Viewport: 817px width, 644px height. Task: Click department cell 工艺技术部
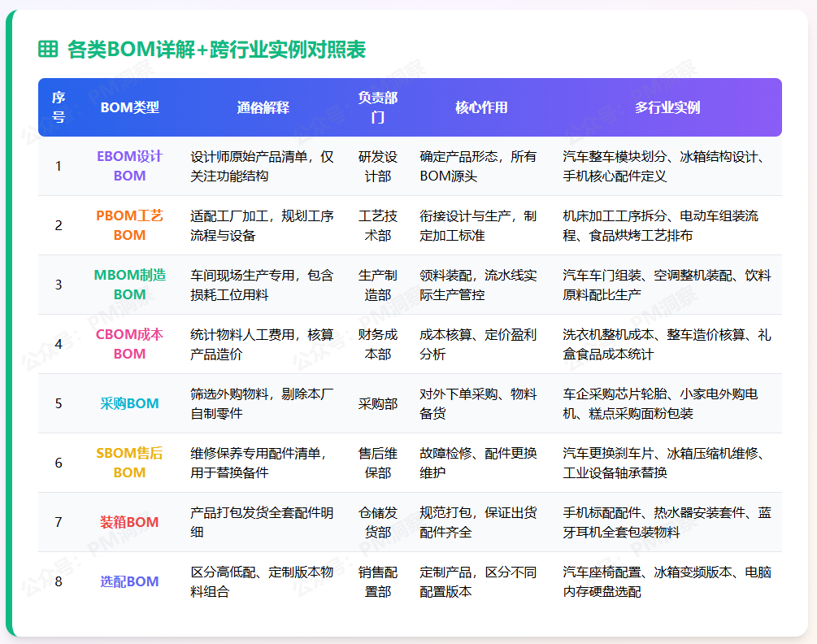pos(378,225)
